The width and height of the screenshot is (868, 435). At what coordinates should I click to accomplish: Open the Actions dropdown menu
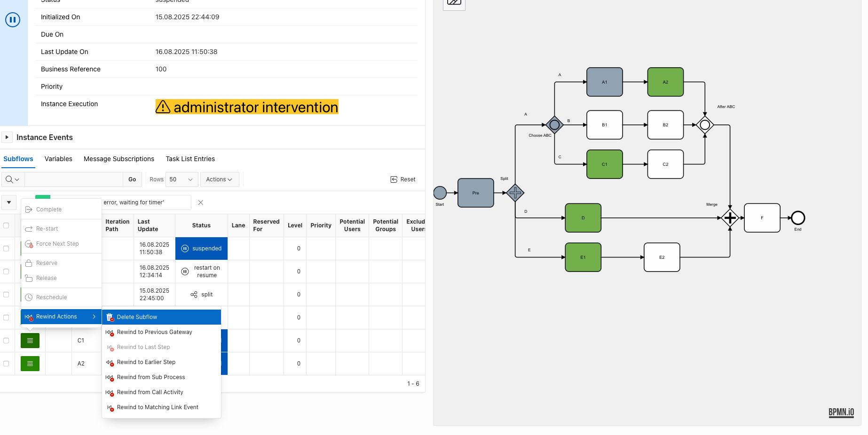click(220, 179)
